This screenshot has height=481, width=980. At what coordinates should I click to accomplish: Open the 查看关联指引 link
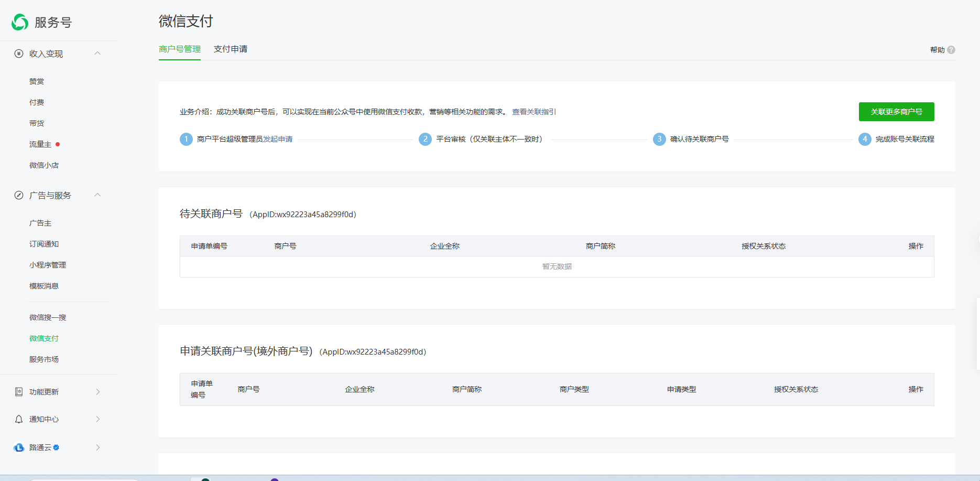534,112
